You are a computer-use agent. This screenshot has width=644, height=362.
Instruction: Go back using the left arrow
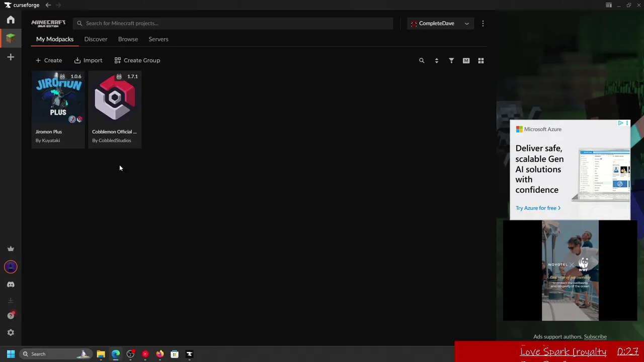[48, 5]
